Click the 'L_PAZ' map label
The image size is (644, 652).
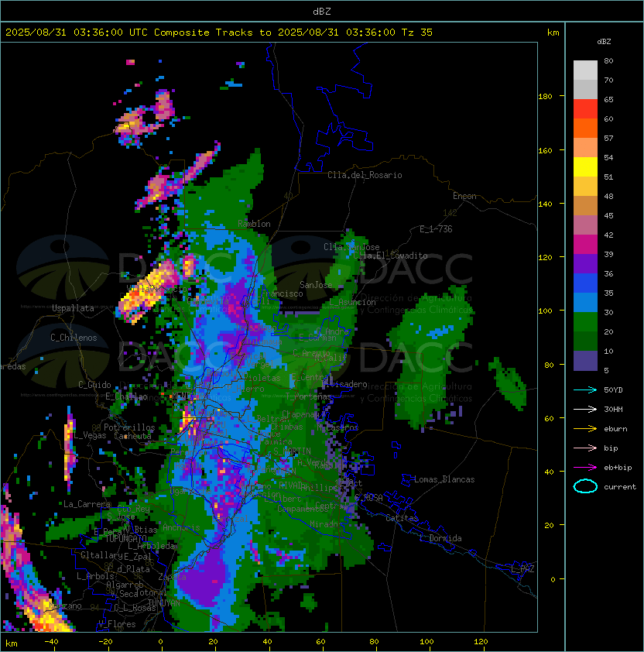point(522,569)
